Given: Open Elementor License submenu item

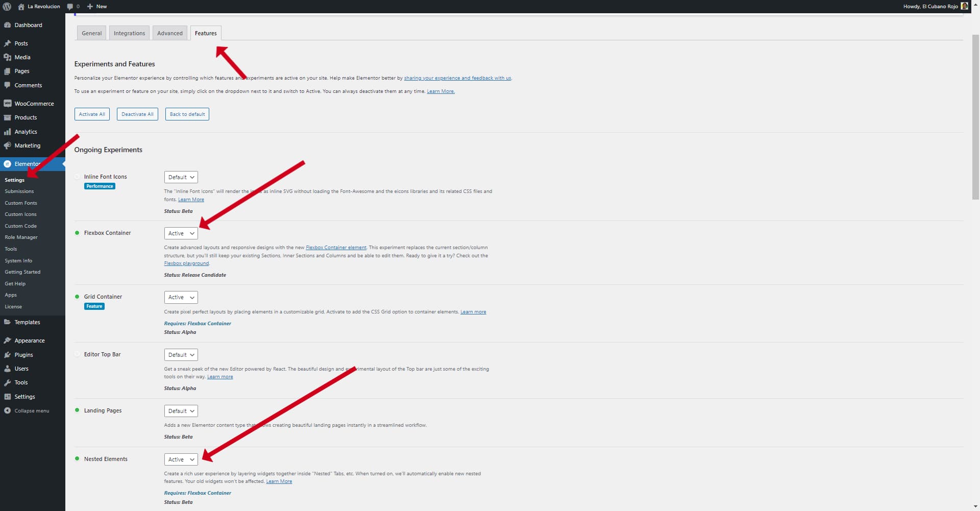Looking at the screenshot, I should [13, 307].
